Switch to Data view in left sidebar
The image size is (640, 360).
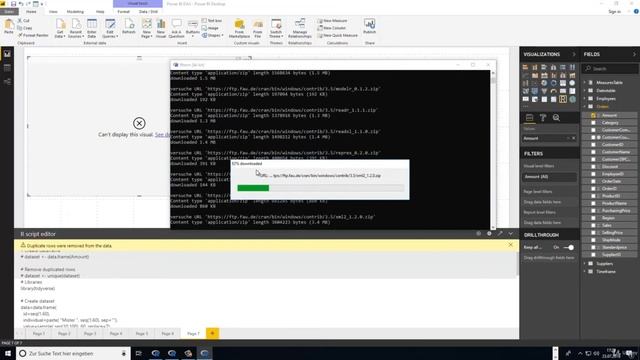pyautogui.click(x=7, y=68)
